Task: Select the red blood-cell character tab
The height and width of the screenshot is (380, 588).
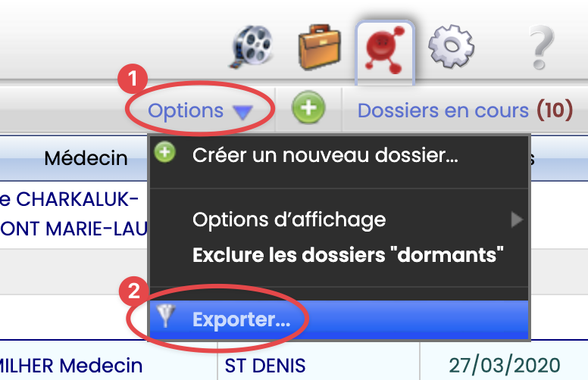Action: point(385,50)
